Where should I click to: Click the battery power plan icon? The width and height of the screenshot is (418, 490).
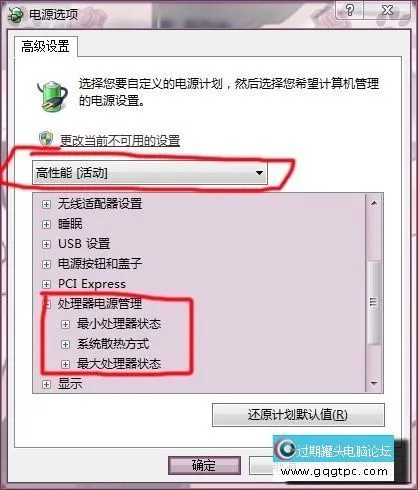coord(52,95)
